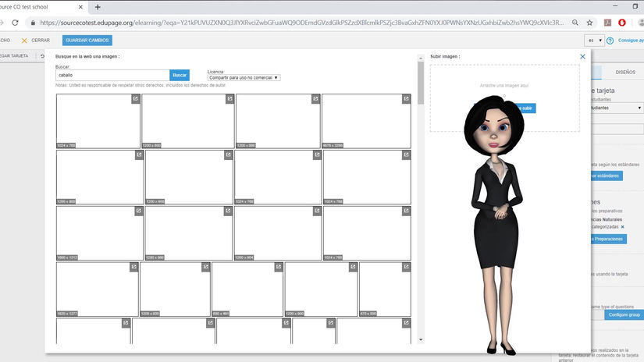Image resolution: width=644 pixels, height=362 pixels.
Task: Open the Licencia dropdown
Action: coord(244,77)
